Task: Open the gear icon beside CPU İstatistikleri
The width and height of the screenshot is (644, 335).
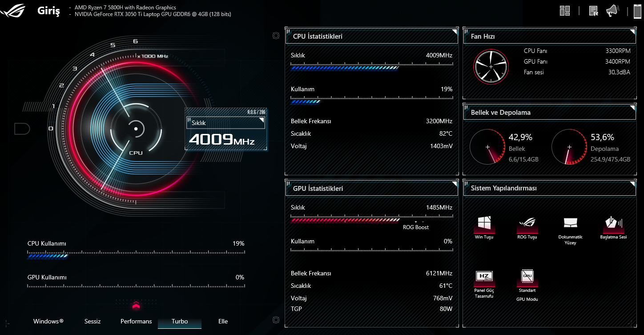Action: (x=276, y=36)
